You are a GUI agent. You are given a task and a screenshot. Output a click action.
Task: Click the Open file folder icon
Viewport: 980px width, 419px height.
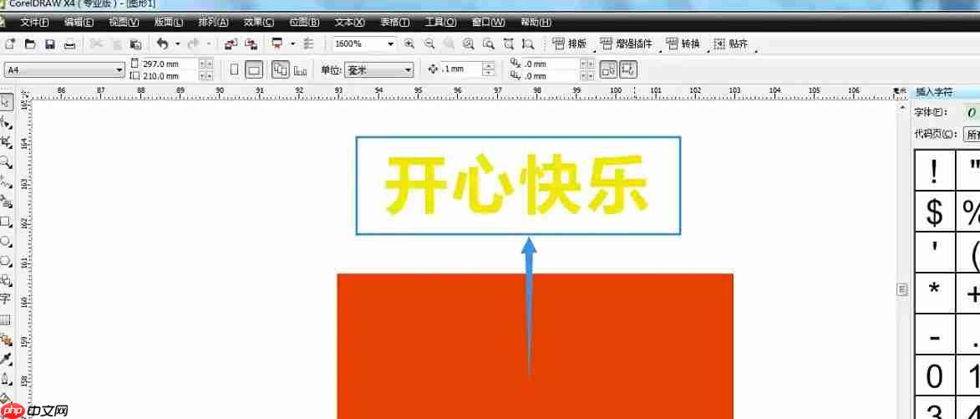[30, 44]
